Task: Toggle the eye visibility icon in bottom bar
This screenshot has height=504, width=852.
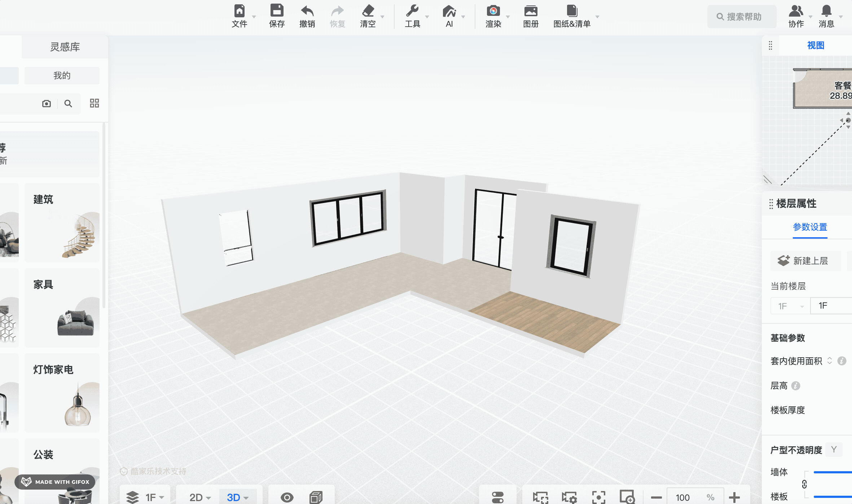Action: click(x=287, y=498)
